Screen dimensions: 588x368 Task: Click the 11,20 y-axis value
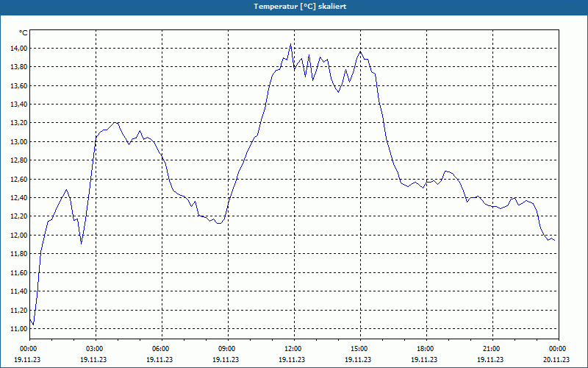click(18, 310)
